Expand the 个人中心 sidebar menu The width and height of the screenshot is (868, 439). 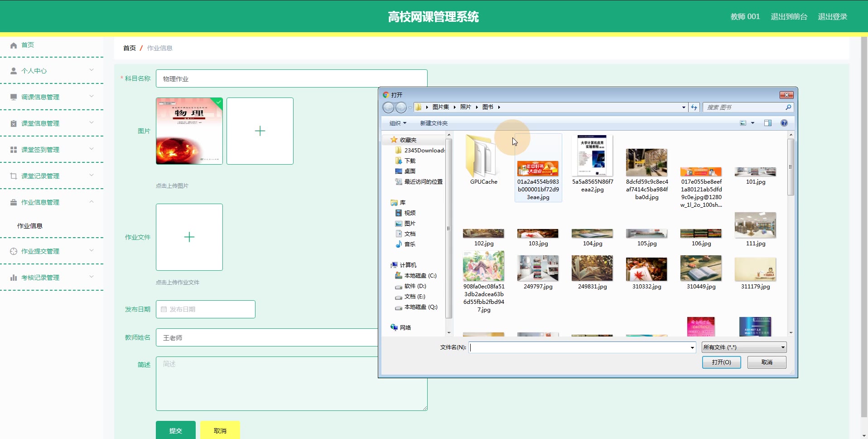click(x=52, y=71)
